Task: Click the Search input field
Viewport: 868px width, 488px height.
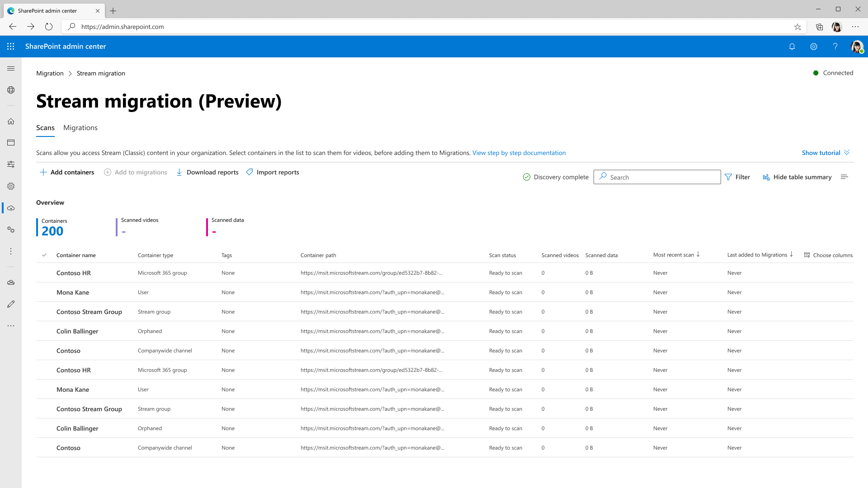Action: tap(657, 177)
